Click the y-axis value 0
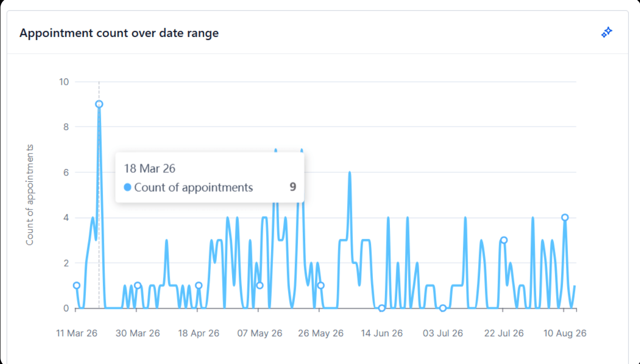The image size is (640, 364). (x=66, y=308)
